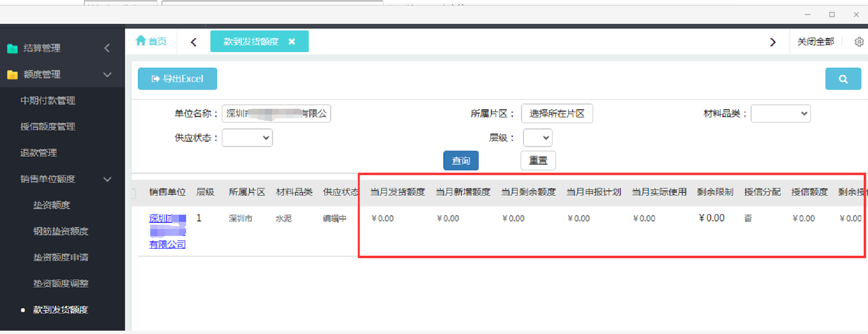Open the 深圳市 company name link
Viewport: 868px width, 334px height.
click(167, 231)
